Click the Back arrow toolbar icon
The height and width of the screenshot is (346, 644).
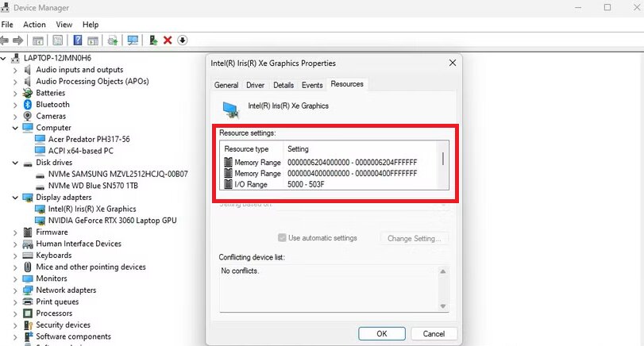4,40
